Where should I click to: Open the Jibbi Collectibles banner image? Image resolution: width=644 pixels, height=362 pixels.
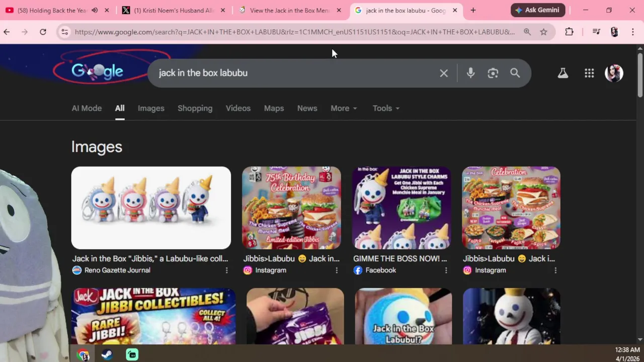click(153, 316)
